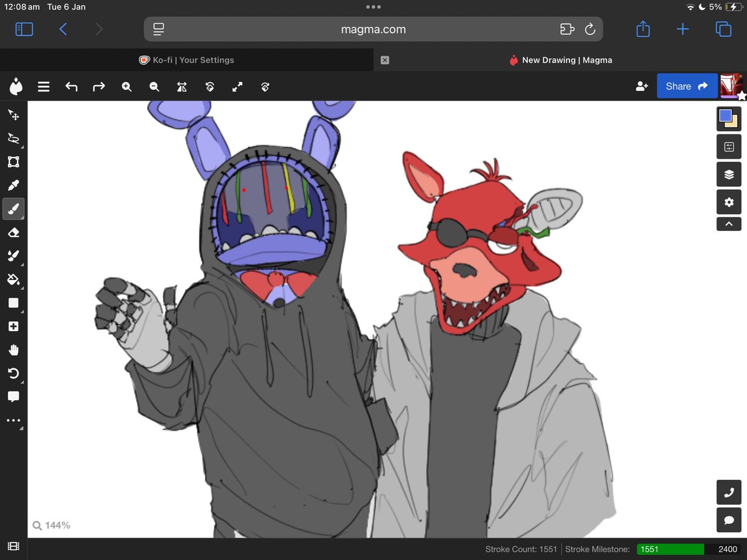Zoom out of the canvas

click(154, 86)
